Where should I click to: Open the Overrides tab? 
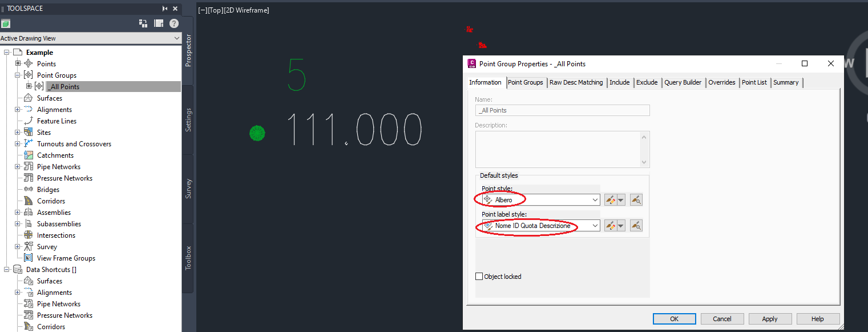click(722, 82)
